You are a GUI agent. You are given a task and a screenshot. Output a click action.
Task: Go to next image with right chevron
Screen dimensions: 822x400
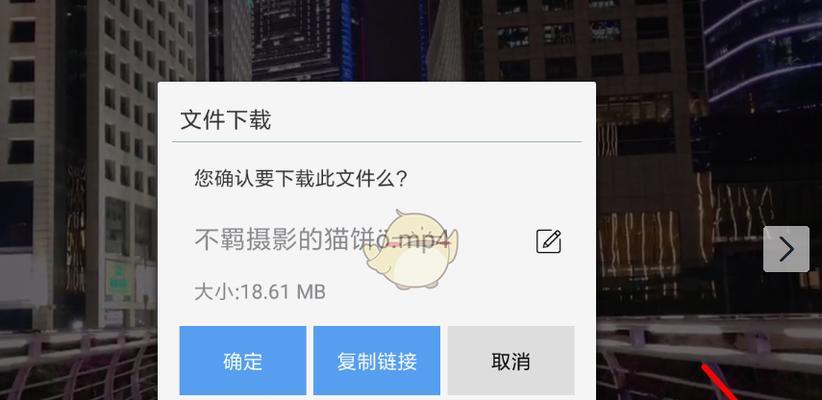click(x=786, y=249)
